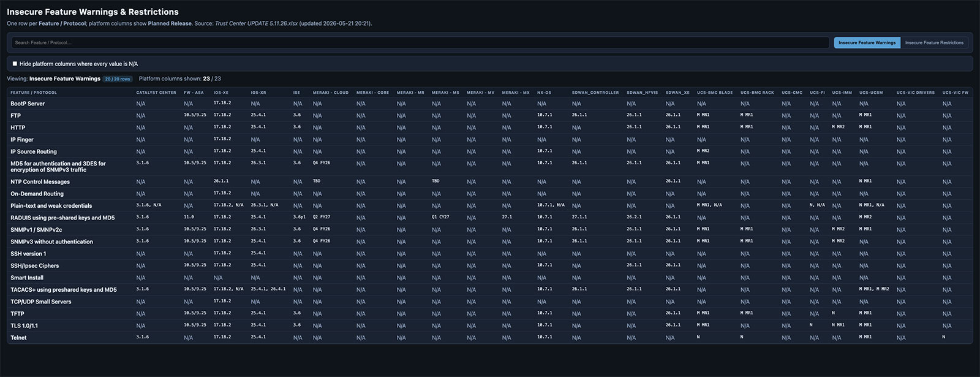Select the SNMPv3 without authentication row label
Screen dimensions: 980x377
tap(51, 242)
